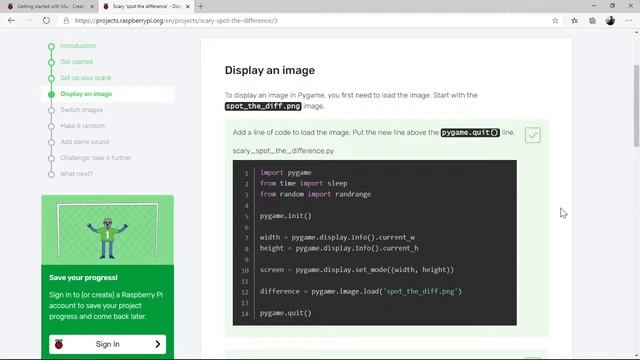Image resolution: width=640 pixels, height=360 pixels.
Task: Select the 'Scary spot the difference' tab
Action: [146, 7]
